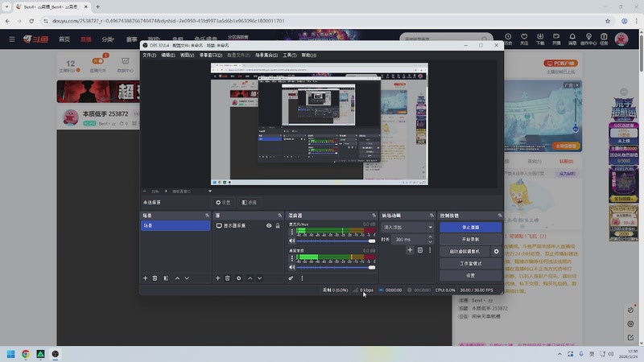Viewport: 644px width, 362px height.
Task: Open virtual camera settings gear icon
Action: pos(496,251)
